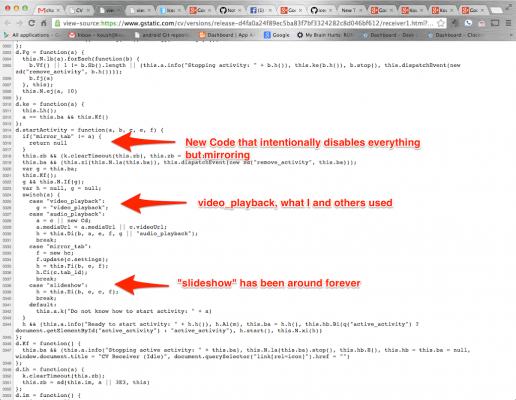This screenshot has height=400, width=516.
Task: Open the All applications bookmark
Action: [31, 35]
